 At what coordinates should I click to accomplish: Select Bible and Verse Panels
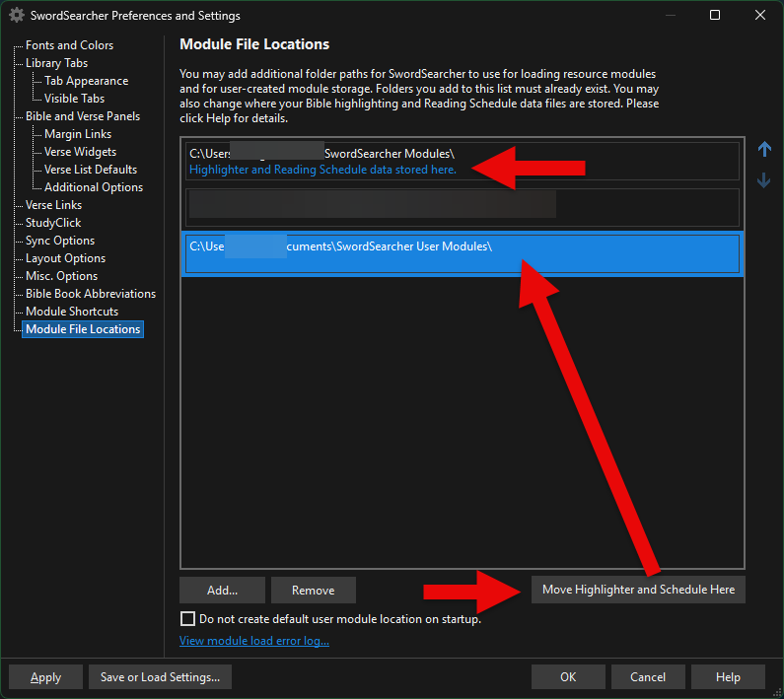(x=83, y=116)
